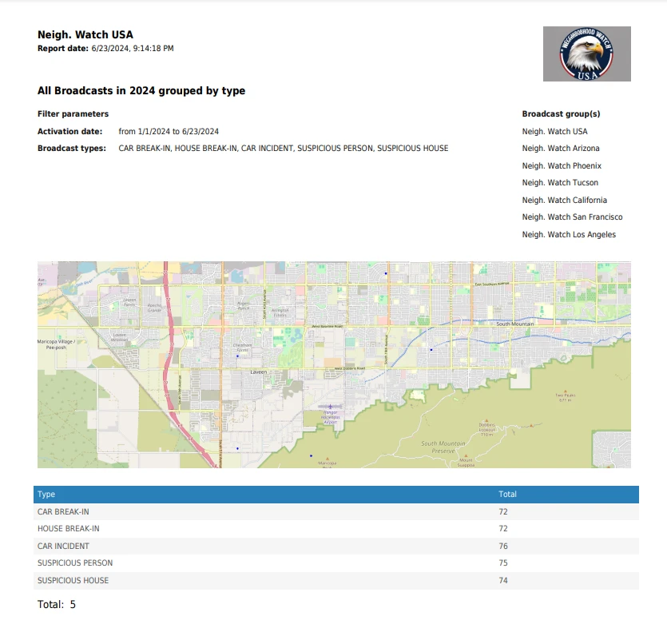Image resolution: width=667 pixels, height=644 pixels.
Task: Click Neigh. Watch Phoenix in broadcast groups
Action: (562, 166)
